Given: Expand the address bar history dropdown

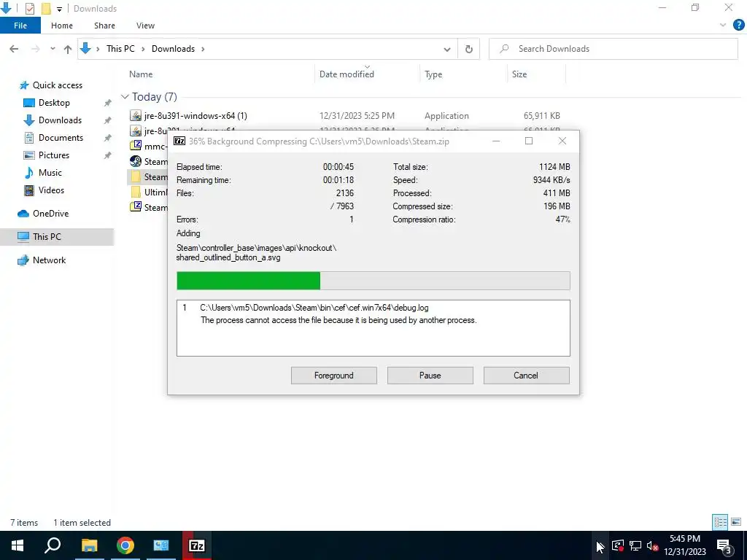Looking at the screenshot, I should [x=447, y=49].
